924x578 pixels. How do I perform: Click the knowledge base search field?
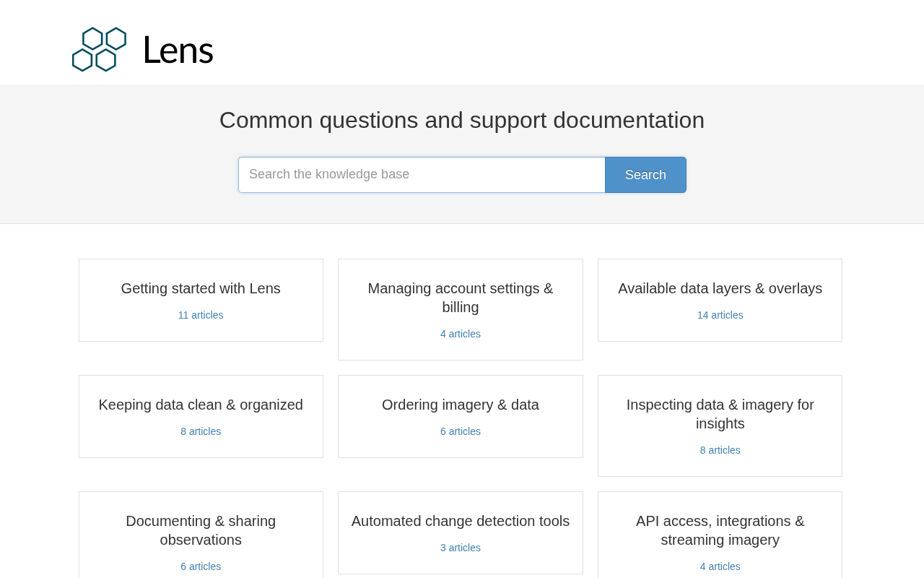(422, 175)
